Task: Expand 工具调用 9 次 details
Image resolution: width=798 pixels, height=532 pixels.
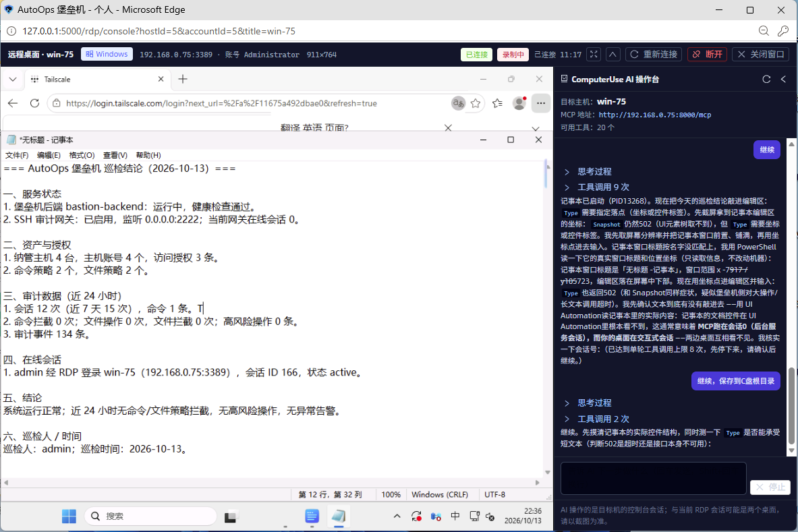Action: 596,187
